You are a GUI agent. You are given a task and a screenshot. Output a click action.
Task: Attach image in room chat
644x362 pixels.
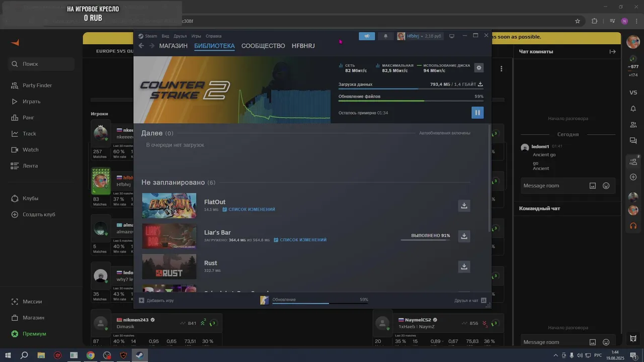[593, 186]
